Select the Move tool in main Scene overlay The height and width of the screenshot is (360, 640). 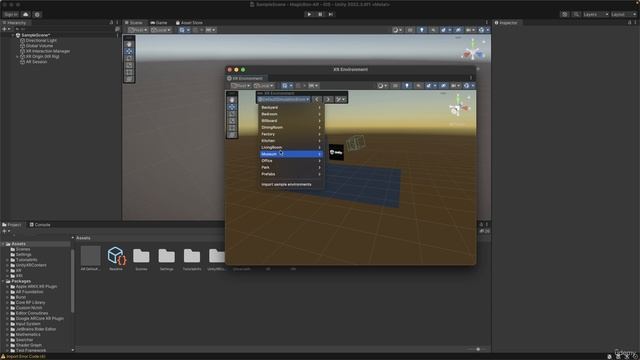129,51
